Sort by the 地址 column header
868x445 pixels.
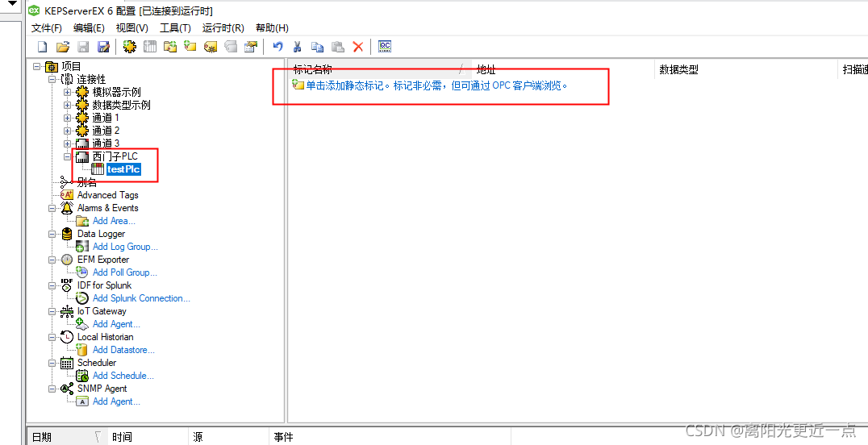click(563, 70)
